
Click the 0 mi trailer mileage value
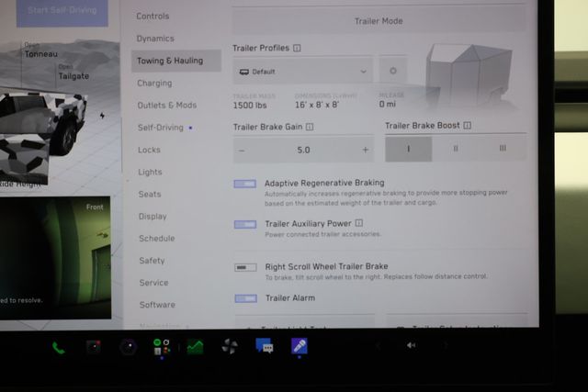pyautogui.click(x=387, y=104)
